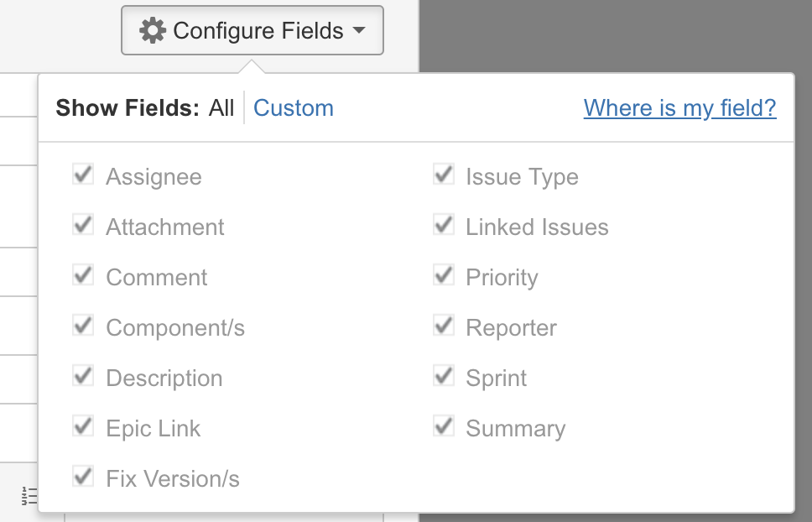Open the 'Where is my field?' link
Image resolution: width=812 pixels, height=522 pixels.
[x=679, y=108]
